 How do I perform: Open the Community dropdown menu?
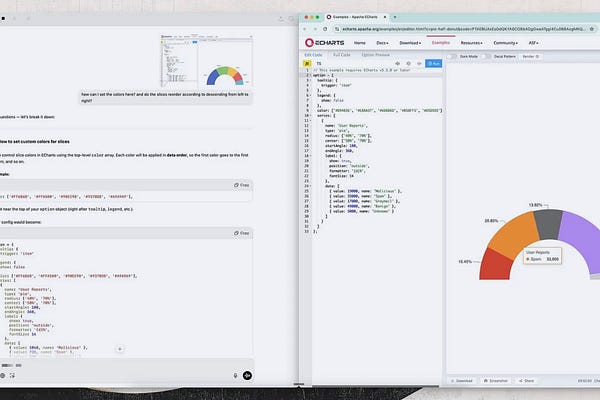tap(505, 43)
